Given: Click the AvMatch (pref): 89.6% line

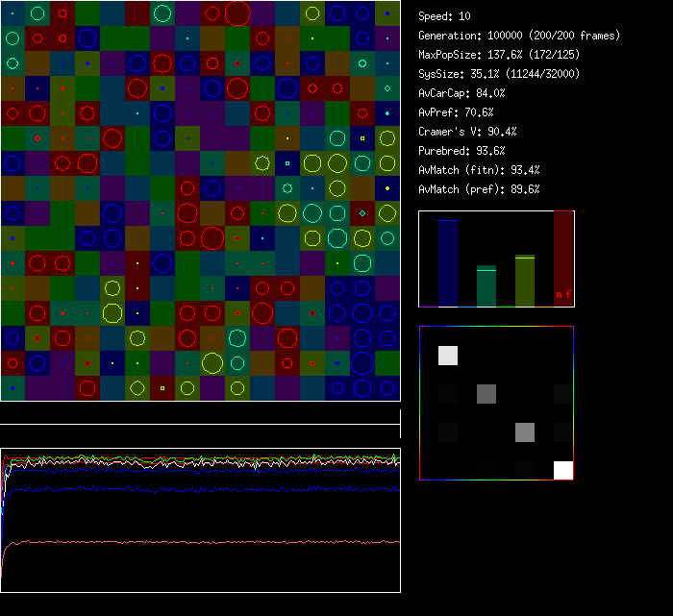Looking at the screenshot, I should [479, 189].
